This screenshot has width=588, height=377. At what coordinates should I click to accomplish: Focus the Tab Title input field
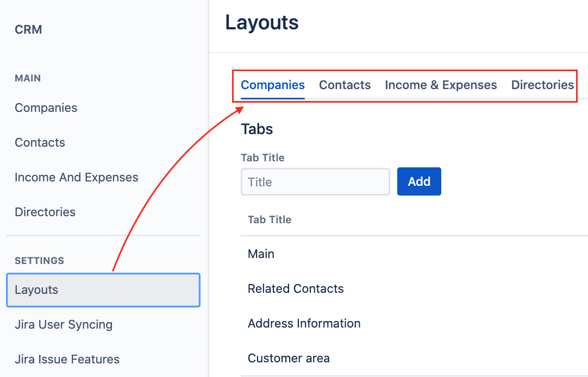[x=315, y=182]
